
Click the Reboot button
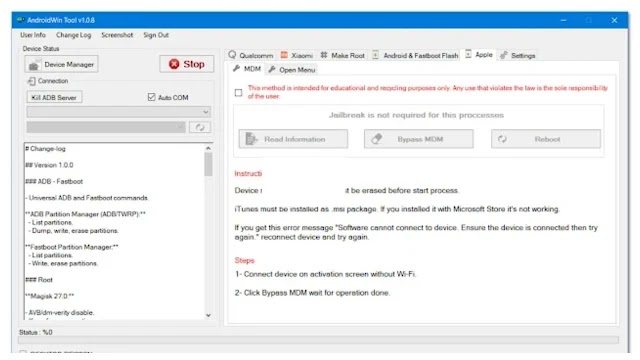click(546, 139)
